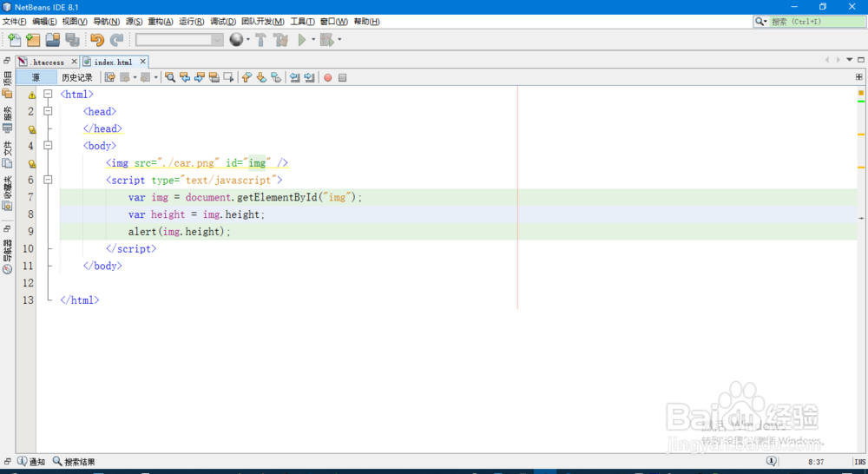868x474 pixels.
Task: Toggle Highlight Search in editor toolbar
Action: click(x=214, y=77)
